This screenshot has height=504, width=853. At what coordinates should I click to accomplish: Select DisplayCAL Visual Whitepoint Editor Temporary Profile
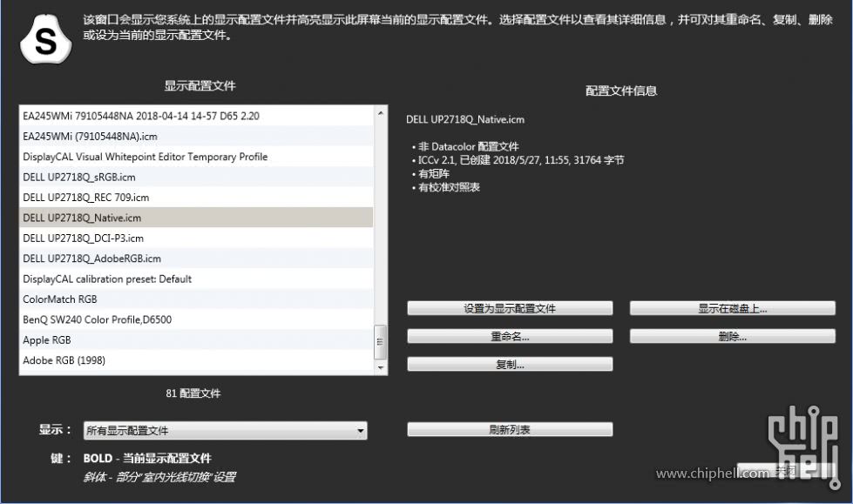(196, 157)
